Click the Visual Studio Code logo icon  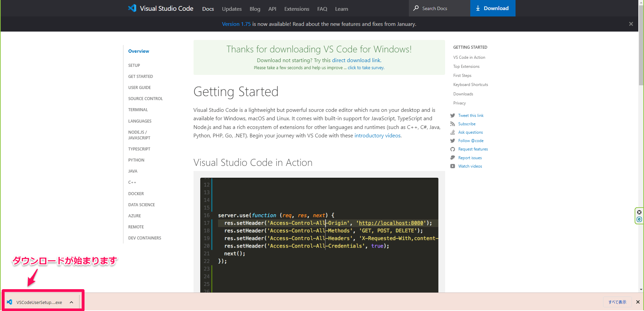(x=132, y=8)
